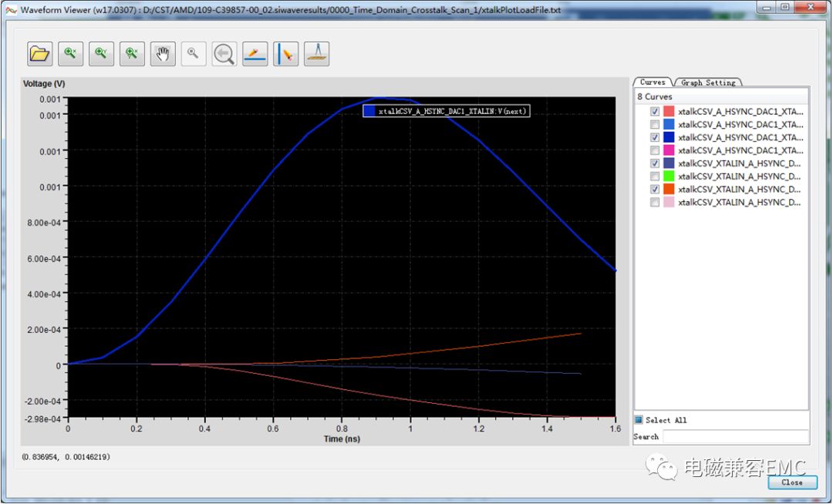Image resolution: width=833 pixels, height=504 pixels.
Task: Enable the magenta curve checkbox
Action: click(655, 150)
